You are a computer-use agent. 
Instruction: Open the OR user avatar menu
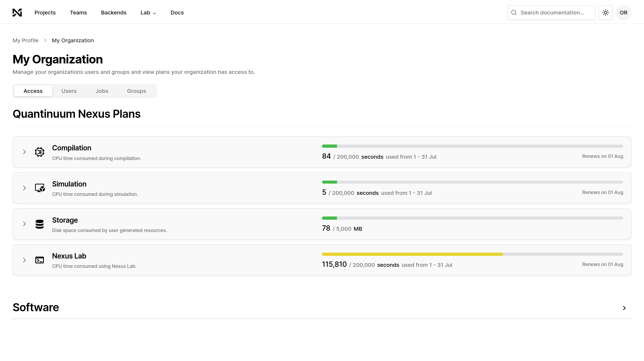[623, 13]
